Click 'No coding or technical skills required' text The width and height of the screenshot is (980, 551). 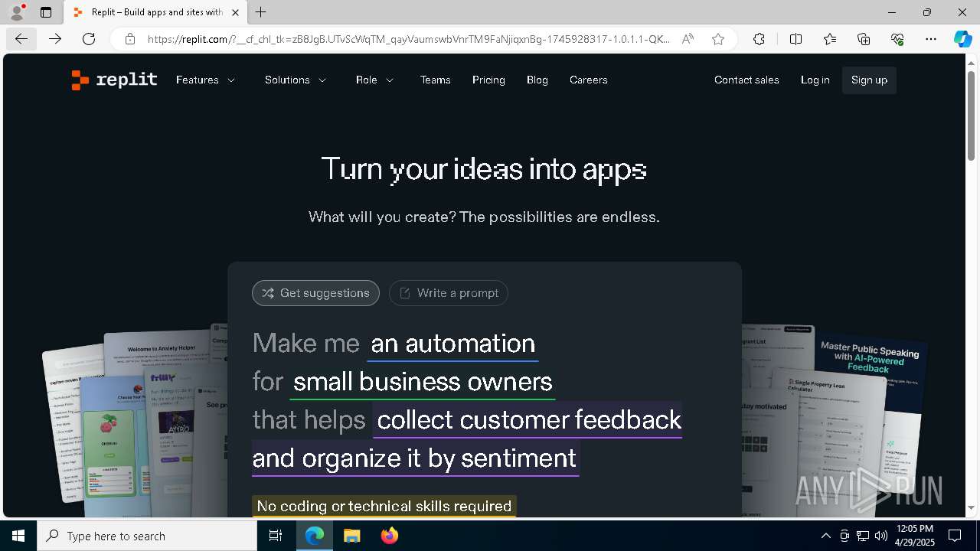coord(384,506)
